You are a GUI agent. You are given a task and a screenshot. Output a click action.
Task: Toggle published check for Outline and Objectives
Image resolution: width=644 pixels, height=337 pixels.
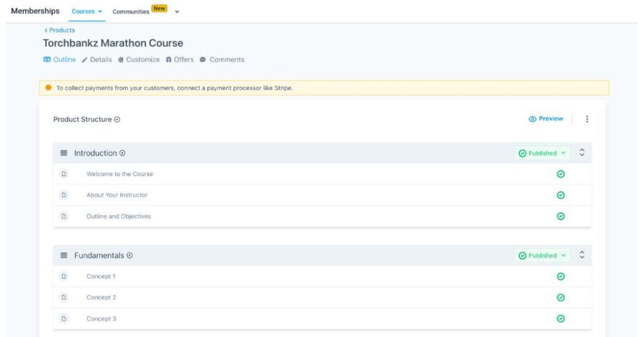point(560,216)
